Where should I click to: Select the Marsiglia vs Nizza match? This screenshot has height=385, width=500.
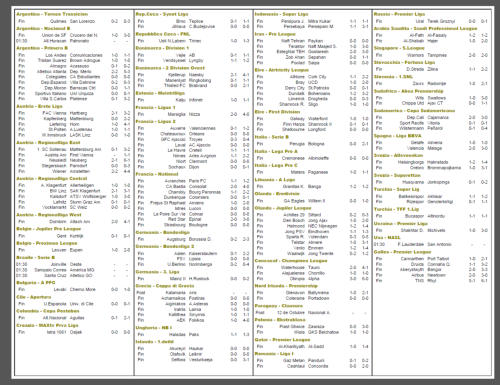tap(193, 114)
